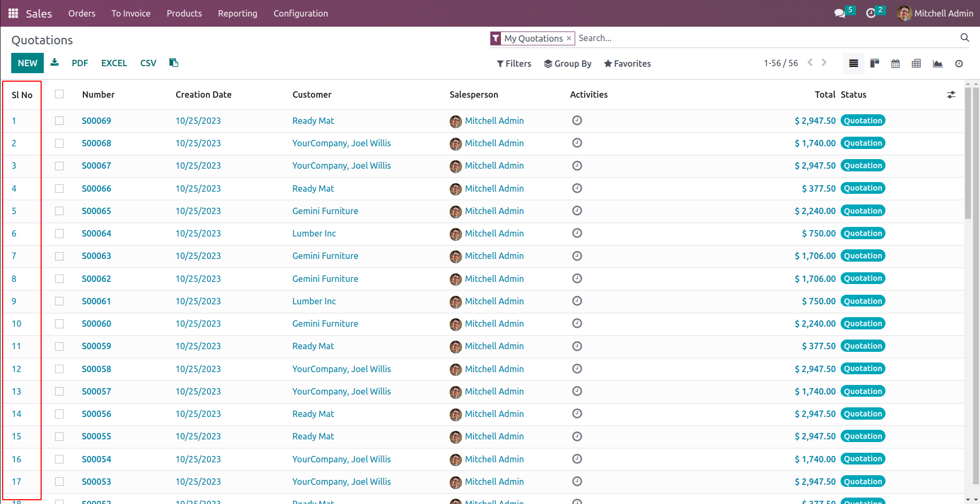The width and height of the screenshot is (980, 504).
Task: Export the list as EXCEL
Action: [114, 63]
